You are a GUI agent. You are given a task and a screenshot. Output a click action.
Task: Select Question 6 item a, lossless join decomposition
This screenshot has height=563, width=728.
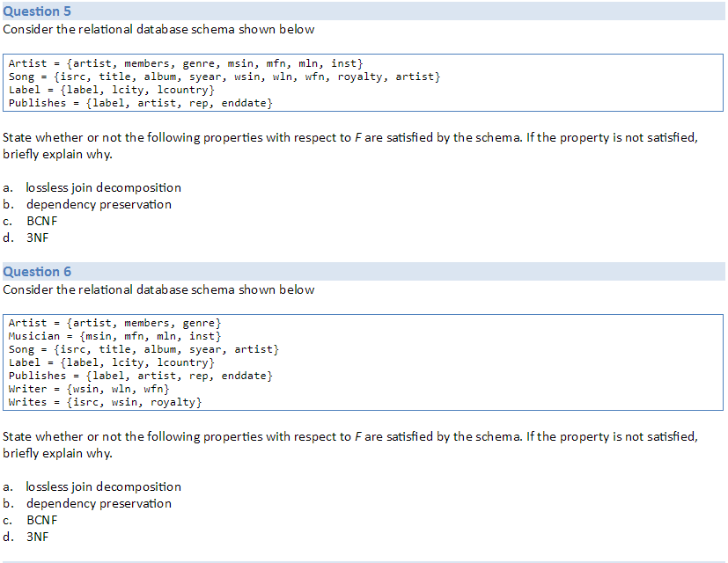(x=103, y=486)
